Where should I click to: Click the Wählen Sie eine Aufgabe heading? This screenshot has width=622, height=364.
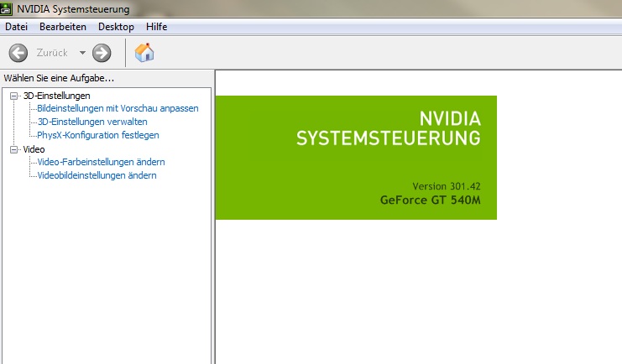pos(59,78)
